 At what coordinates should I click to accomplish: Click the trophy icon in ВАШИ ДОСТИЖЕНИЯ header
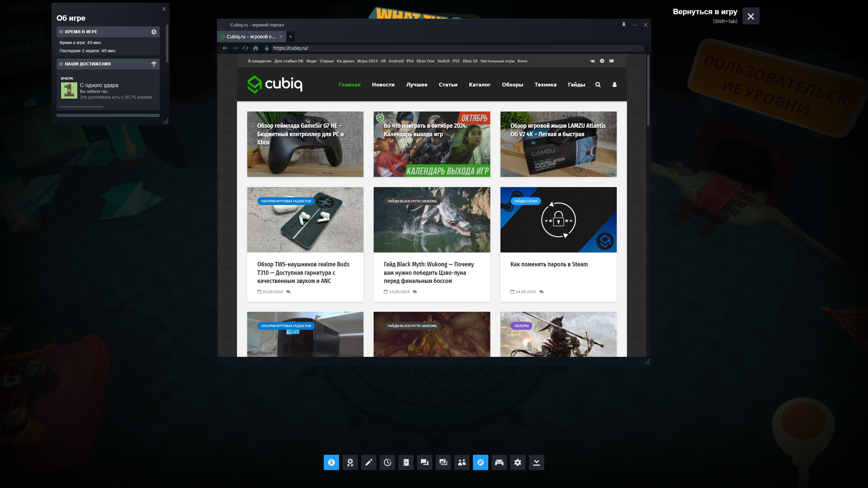coord(154,64)
